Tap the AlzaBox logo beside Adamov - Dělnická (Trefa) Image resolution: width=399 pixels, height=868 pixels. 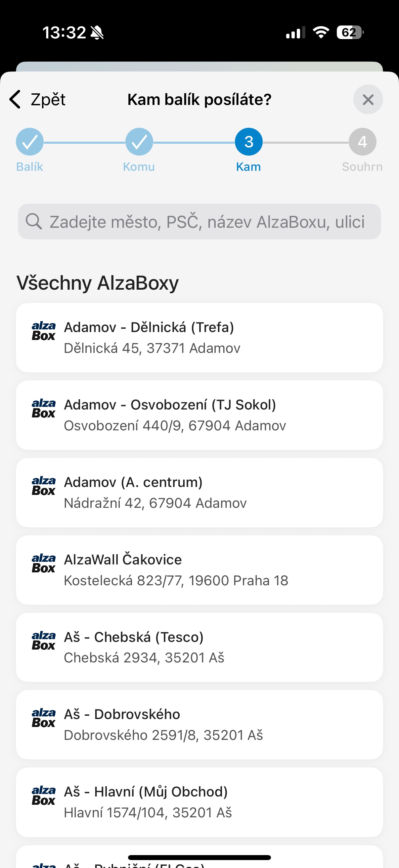coord(43,331)
